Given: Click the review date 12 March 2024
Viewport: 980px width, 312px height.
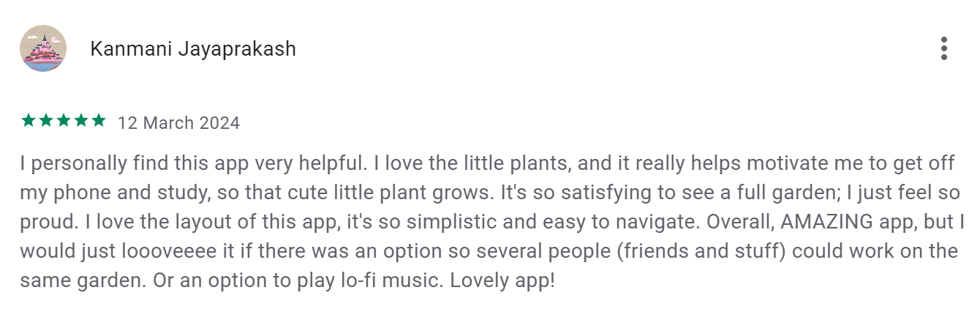Looking at the screenshot, I should [x=178, y=123].
